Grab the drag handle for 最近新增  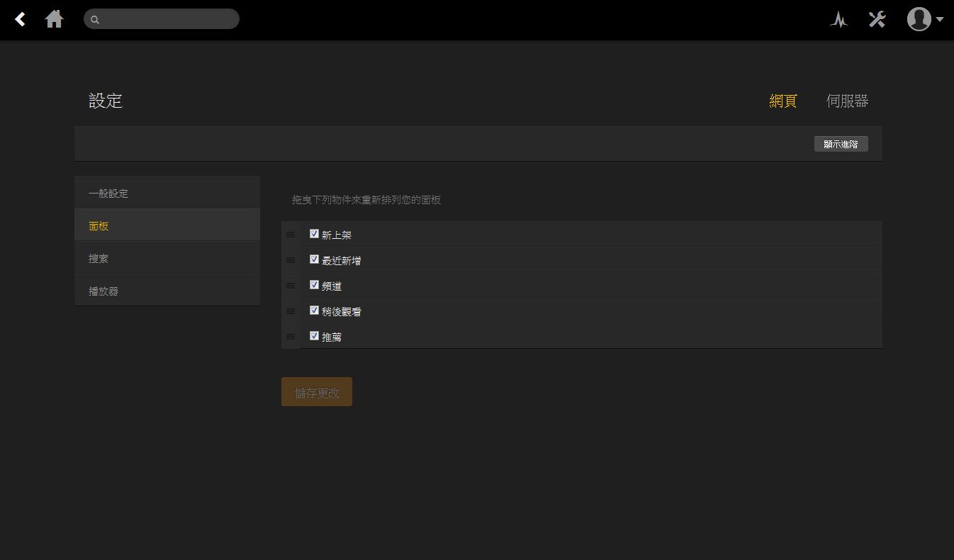pyautogui.click(x=291, y=260)
